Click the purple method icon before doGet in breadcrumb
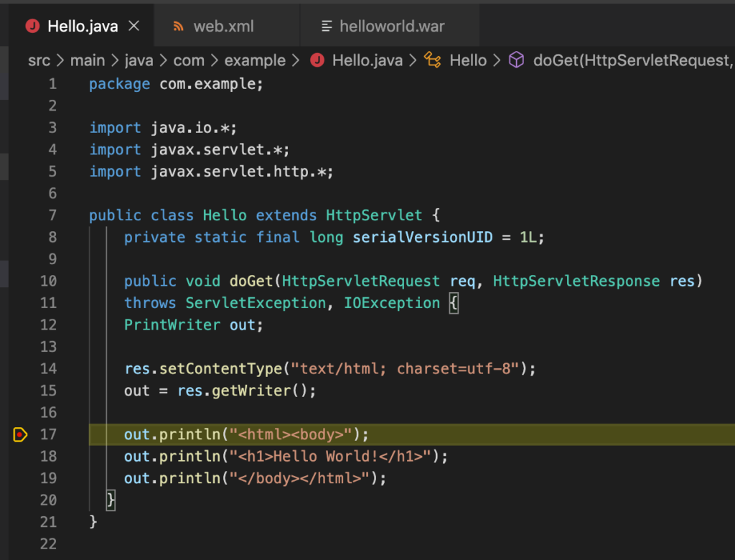Image resolution: width=735 pixels, height=560 pixels. [x=515, y=60]
